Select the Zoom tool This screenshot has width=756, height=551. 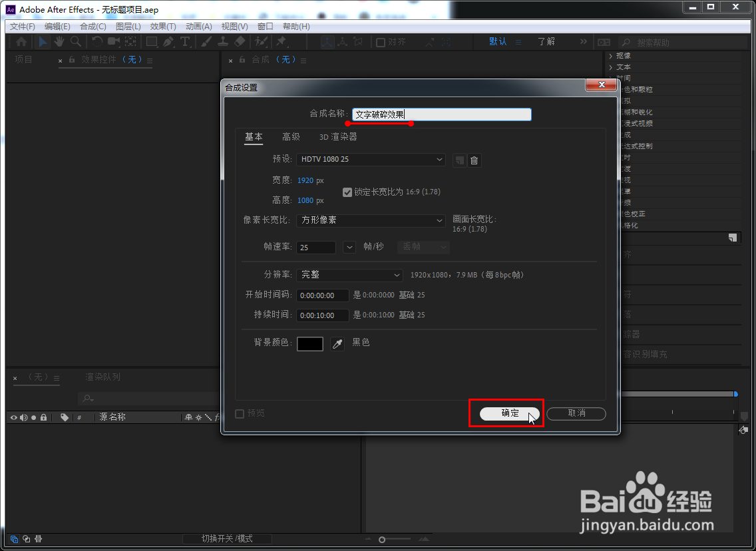coord(76,42)
